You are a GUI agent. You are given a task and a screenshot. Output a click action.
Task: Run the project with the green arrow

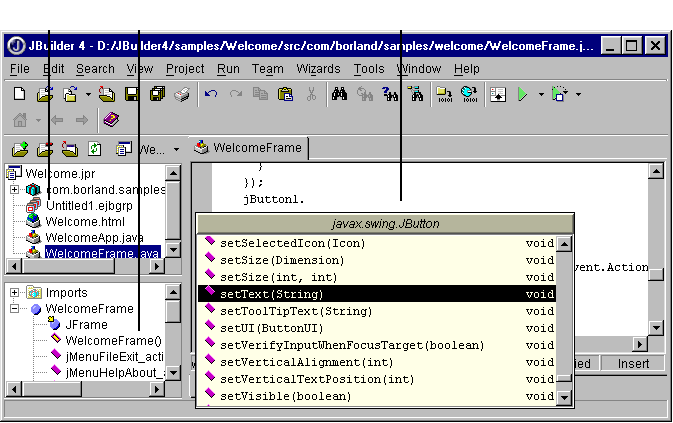(x=522, y=94)
